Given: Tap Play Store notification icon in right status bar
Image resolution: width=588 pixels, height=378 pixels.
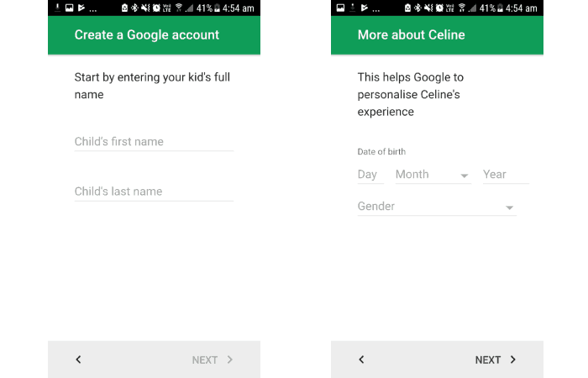Looking at the screenshot, I should coord(365,8).
